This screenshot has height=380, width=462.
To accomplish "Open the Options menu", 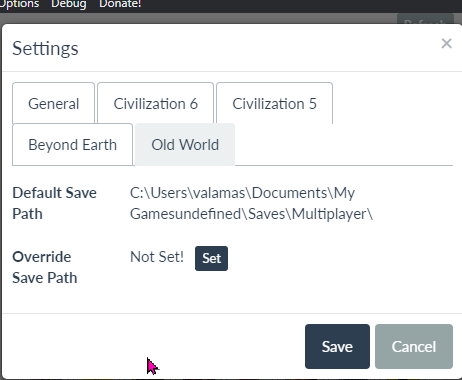I will pos(19,4).
